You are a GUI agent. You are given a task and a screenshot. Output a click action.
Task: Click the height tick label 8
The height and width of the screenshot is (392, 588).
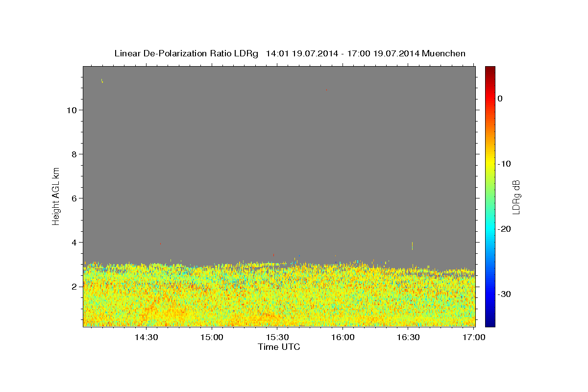[74, 154]
